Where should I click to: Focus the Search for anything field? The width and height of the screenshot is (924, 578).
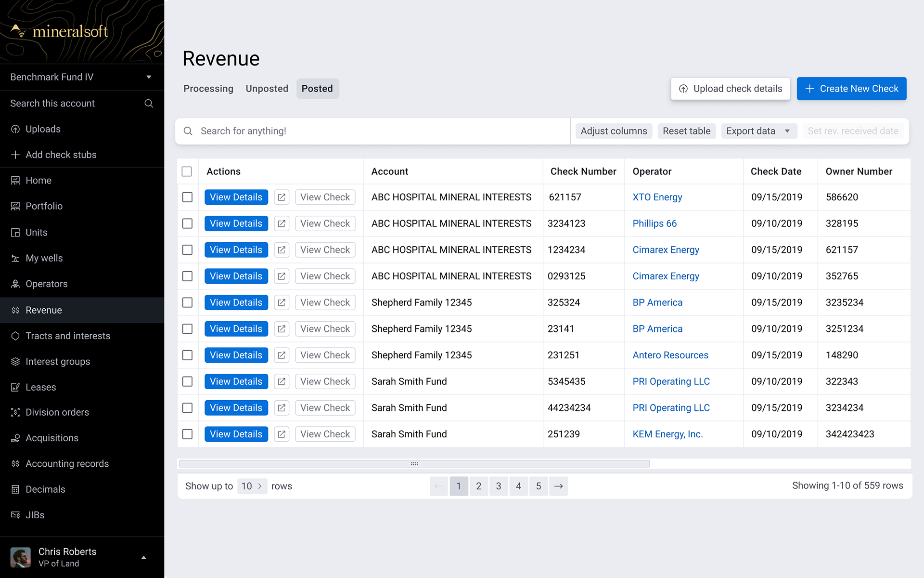point(373,131)
